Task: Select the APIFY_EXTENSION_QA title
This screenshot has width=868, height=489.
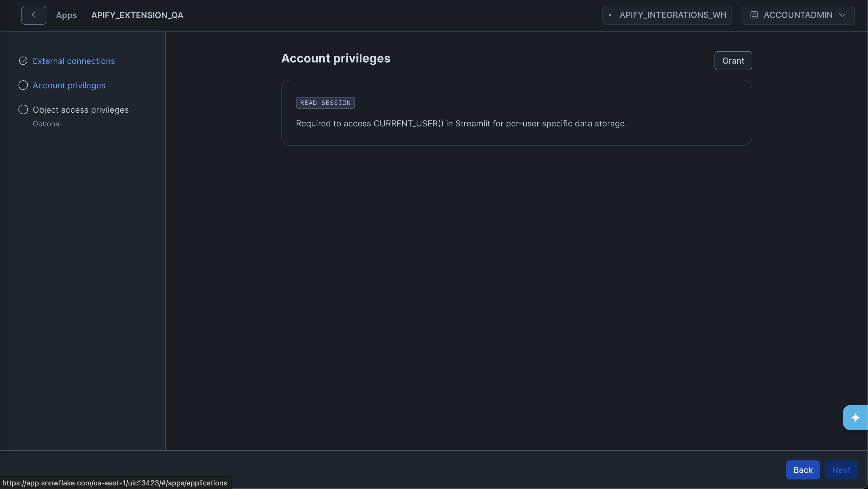Action: (137, 15)
